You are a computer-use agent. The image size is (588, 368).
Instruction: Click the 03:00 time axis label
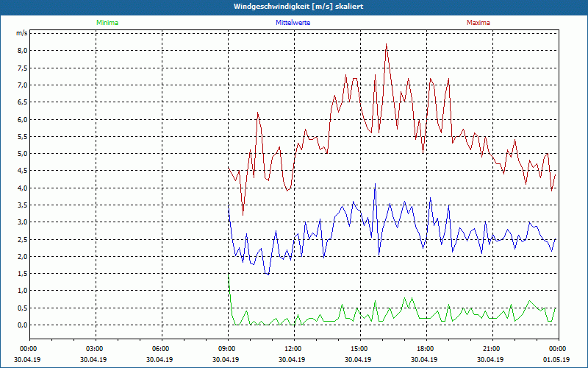click(x=94, y=349)
